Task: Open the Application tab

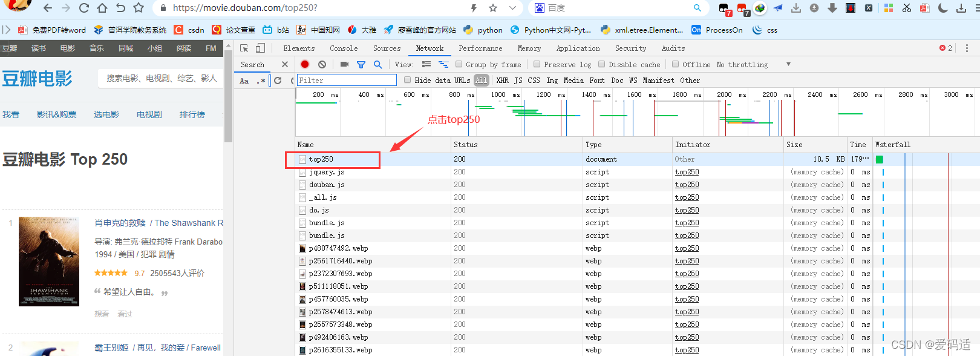Action: pos(578,48)
